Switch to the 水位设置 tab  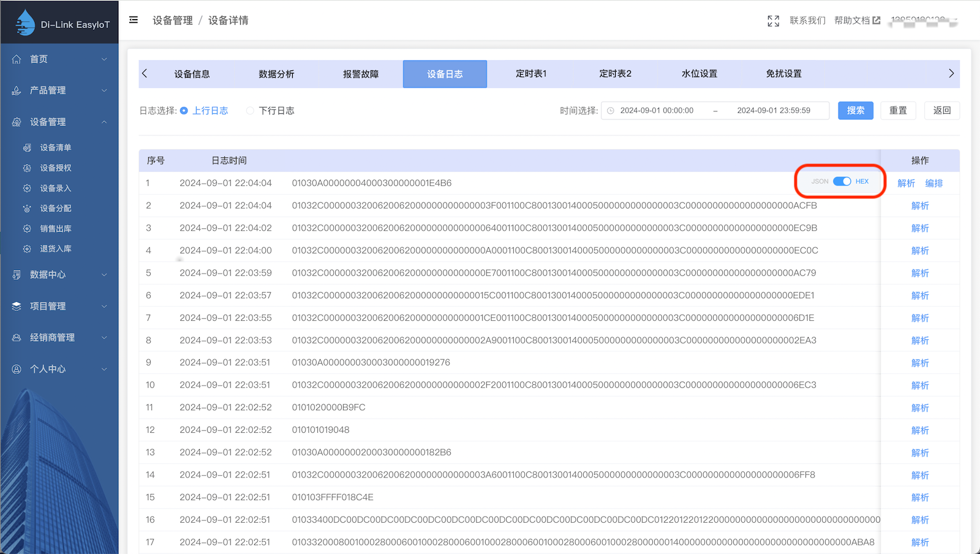(x=699, y=73)
